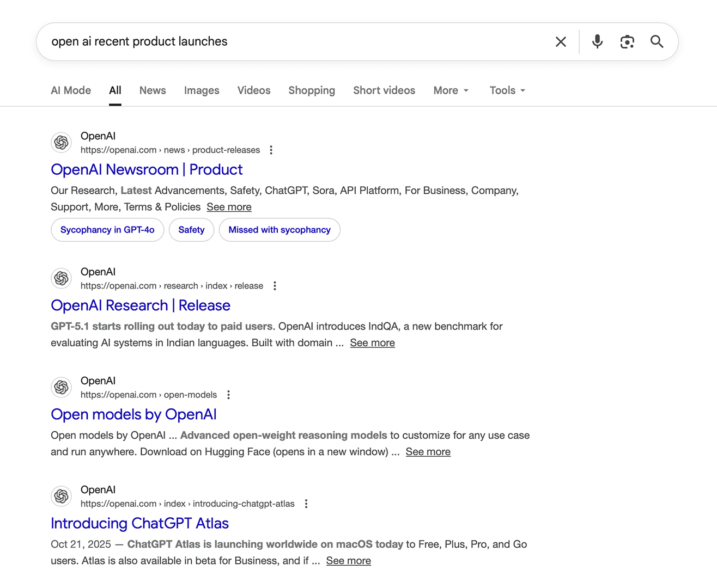Click OpenAI favicon of Newsroom result
This screenshot has height=588, width=717.
(x=62, y=143)
